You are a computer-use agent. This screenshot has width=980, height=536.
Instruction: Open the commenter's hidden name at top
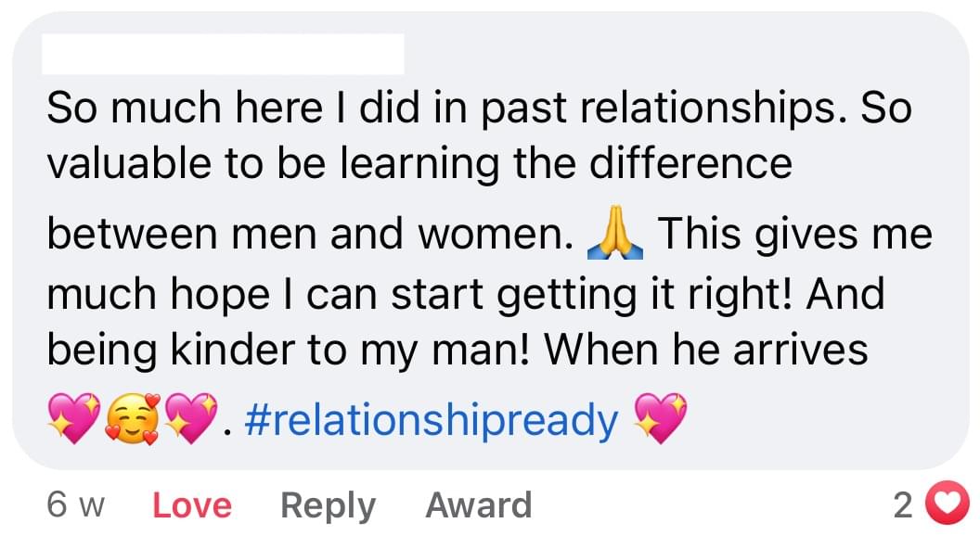[x=224, y=55]
